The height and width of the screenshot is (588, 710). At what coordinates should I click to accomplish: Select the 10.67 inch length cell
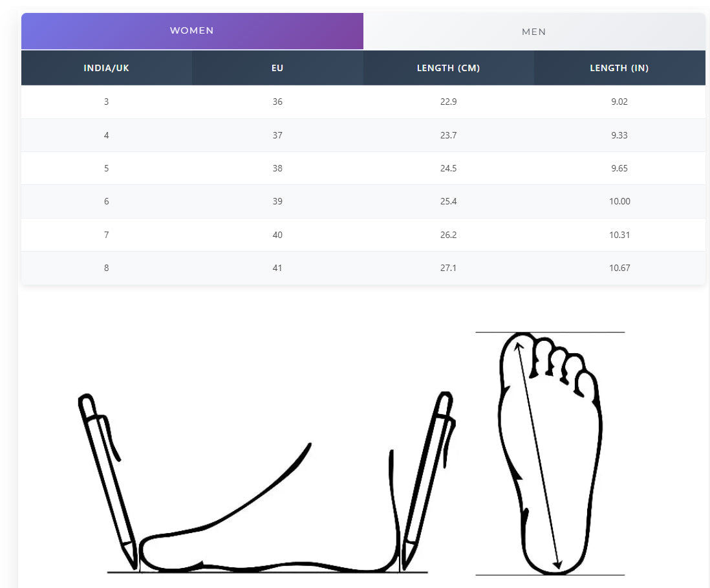pyautogui.click(x=619, y=268)
